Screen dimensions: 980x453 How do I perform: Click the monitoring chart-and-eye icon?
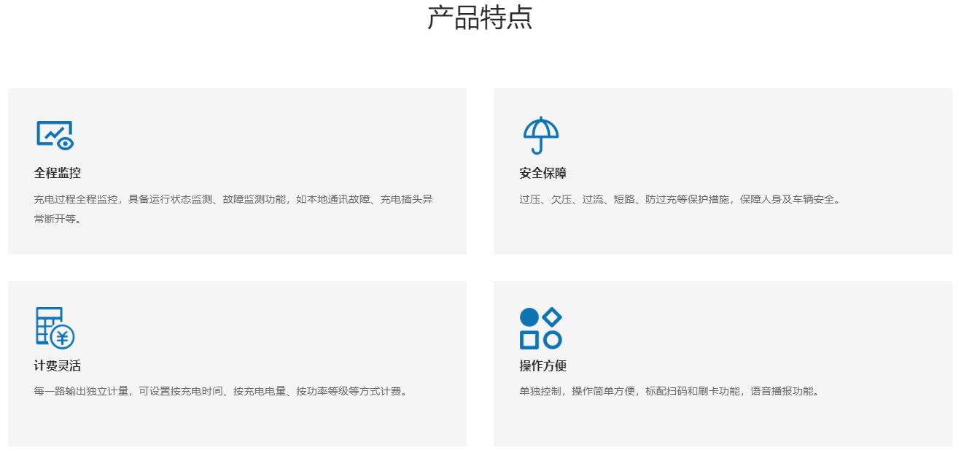click(55, 136)
